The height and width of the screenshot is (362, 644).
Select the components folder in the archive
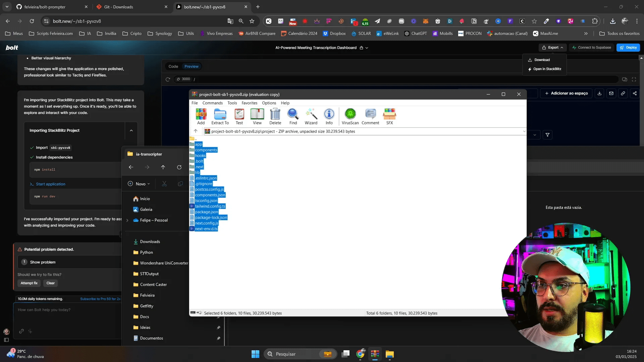[206, 150]
